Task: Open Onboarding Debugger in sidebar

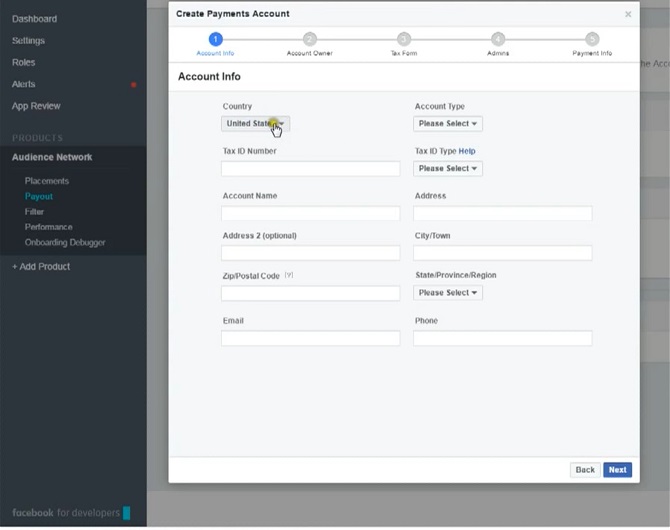Action: (x=65, y=242)
